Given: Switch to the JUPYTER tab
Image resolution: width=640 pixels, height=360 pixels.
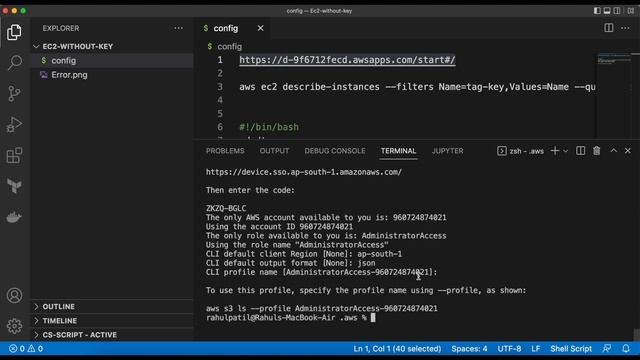Looking at the screenshot, I should point(447,151).
